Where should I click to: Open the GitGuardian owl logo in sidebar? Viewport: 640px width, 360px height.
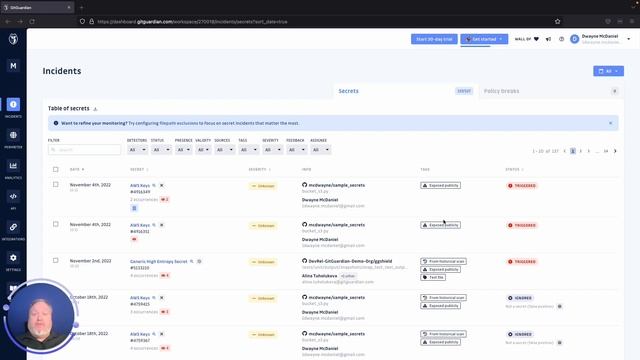pos(13,39)
